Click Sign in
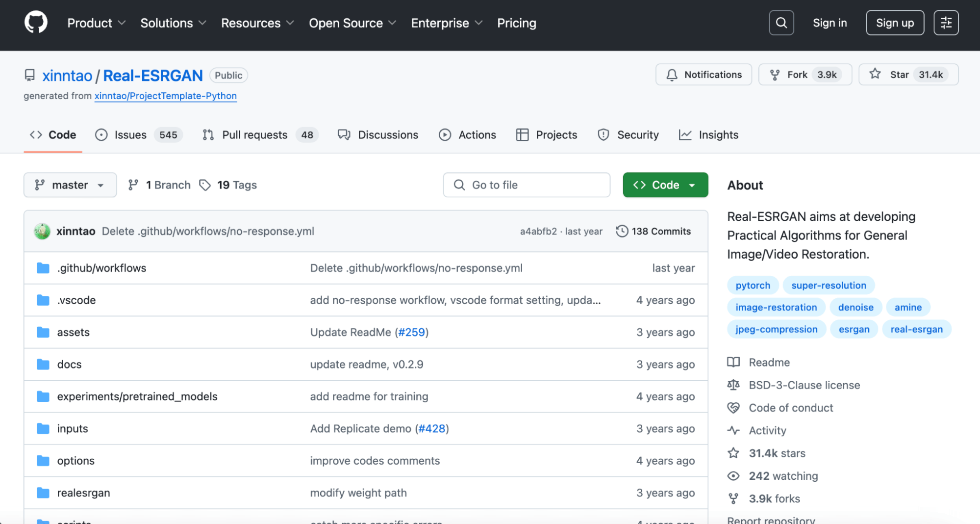 coord(829,23)
